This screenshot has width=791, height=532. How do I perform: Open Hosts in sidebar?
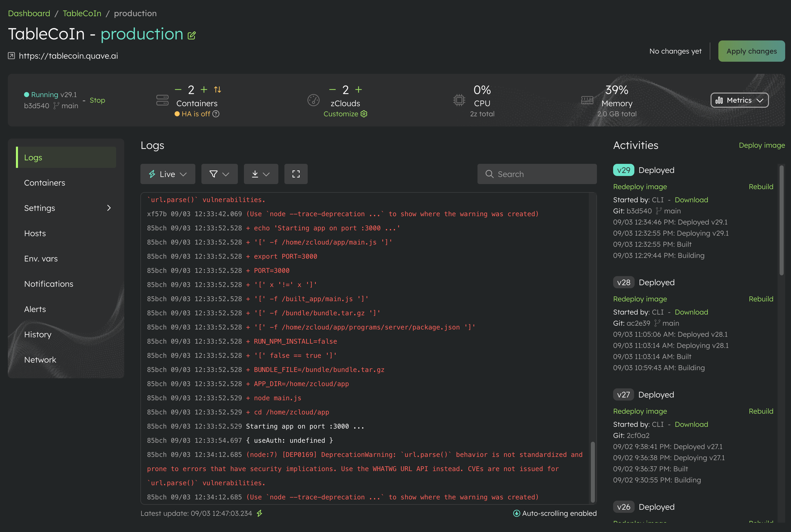(x=35, y=233)
